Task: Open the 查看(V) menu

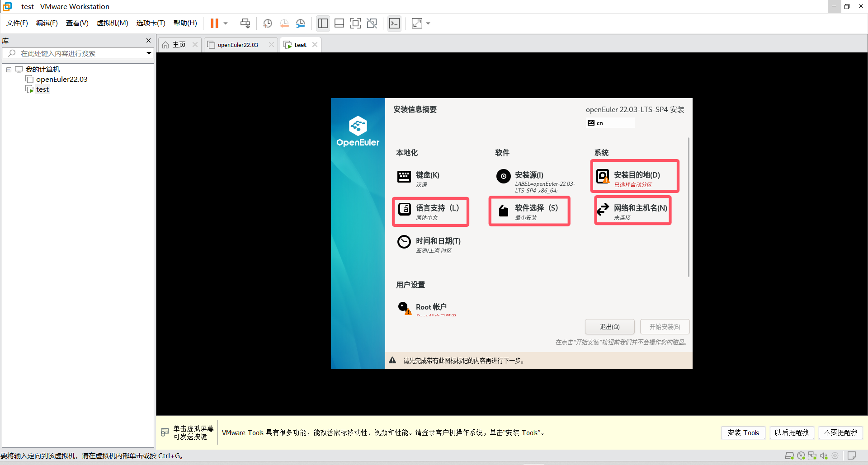Action: [x=77, y=23]
